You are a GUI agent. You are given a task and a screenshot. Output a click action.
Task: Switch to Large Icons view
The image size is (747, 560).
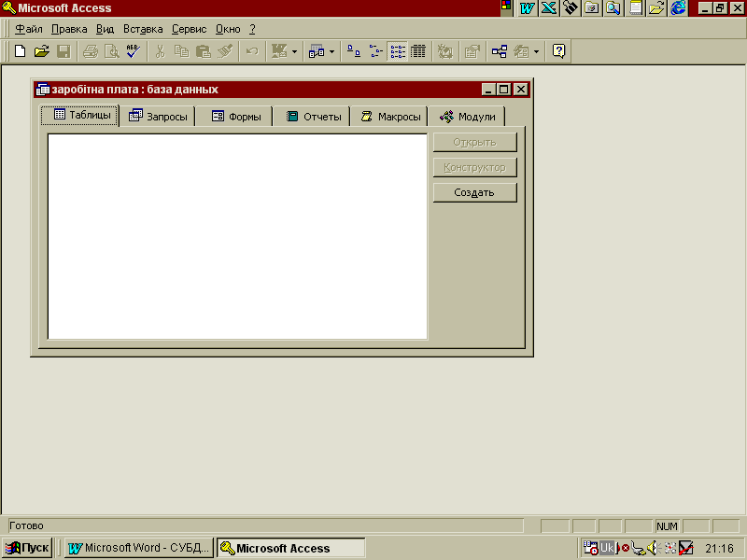click(354, 51)
